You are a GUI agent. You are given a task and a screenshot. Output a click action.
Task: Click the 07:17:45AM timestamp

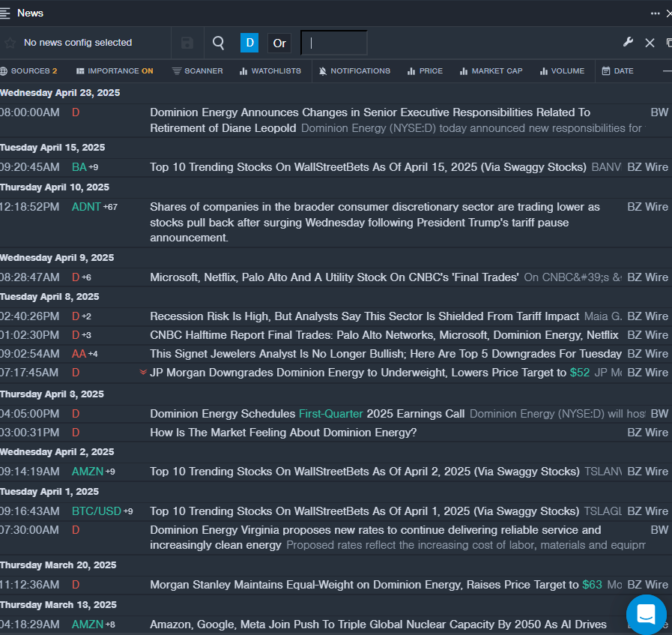click(x=29, y=372)
